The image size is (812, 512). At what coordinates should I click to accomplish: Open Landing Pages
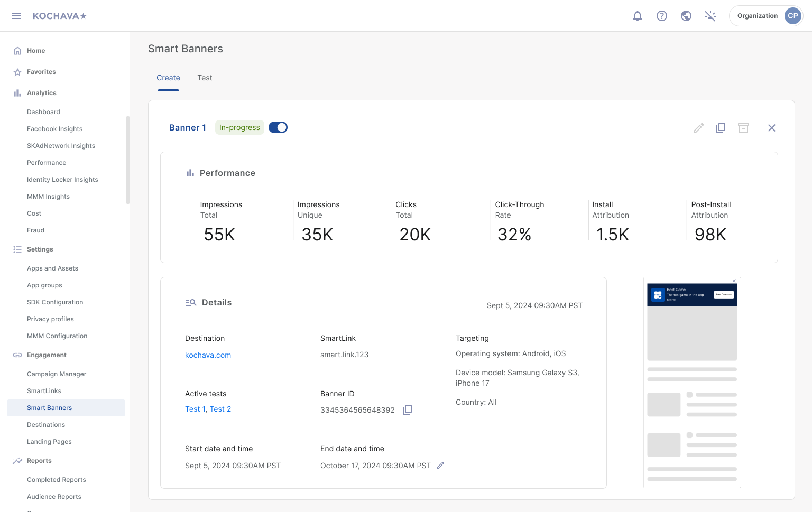[x=49, y=442]
